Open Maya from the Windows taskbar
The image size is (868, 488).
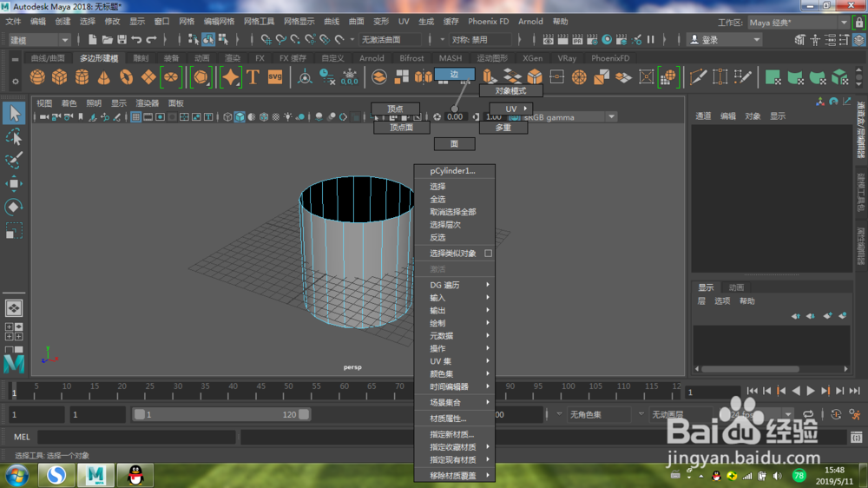95,475
